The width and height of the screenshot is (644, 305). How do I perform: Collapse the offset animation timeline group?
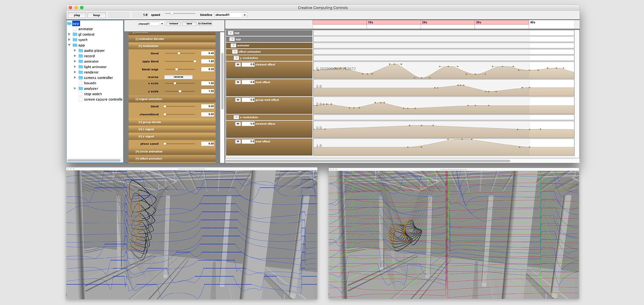pos(235,52)
